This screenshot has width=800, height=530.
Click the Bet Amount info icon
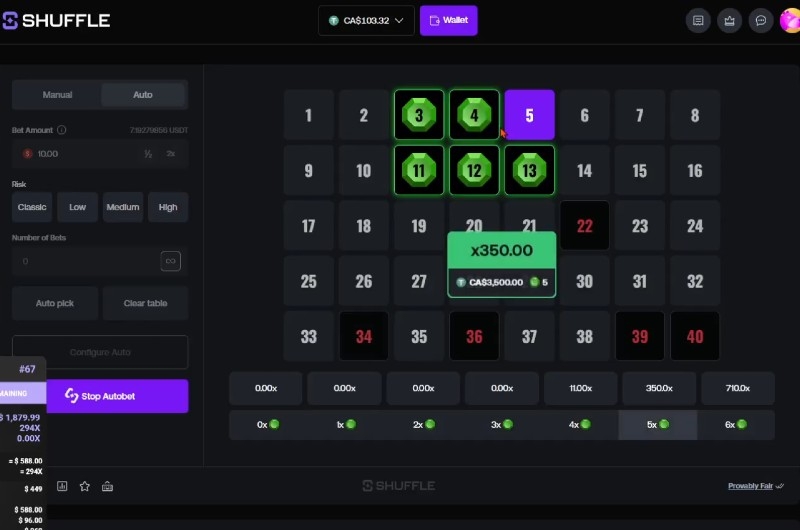[x=62, y=130]
